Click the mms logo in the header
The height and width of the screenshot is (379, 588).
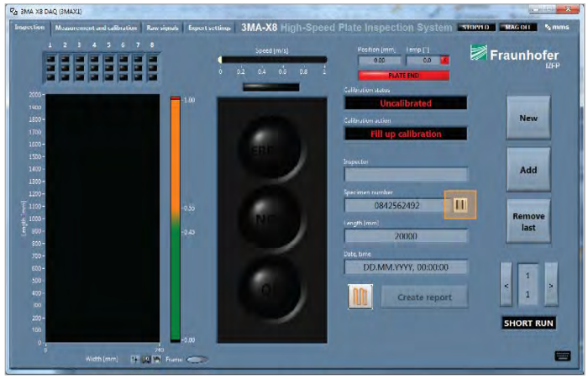click(x=557, y=27)
